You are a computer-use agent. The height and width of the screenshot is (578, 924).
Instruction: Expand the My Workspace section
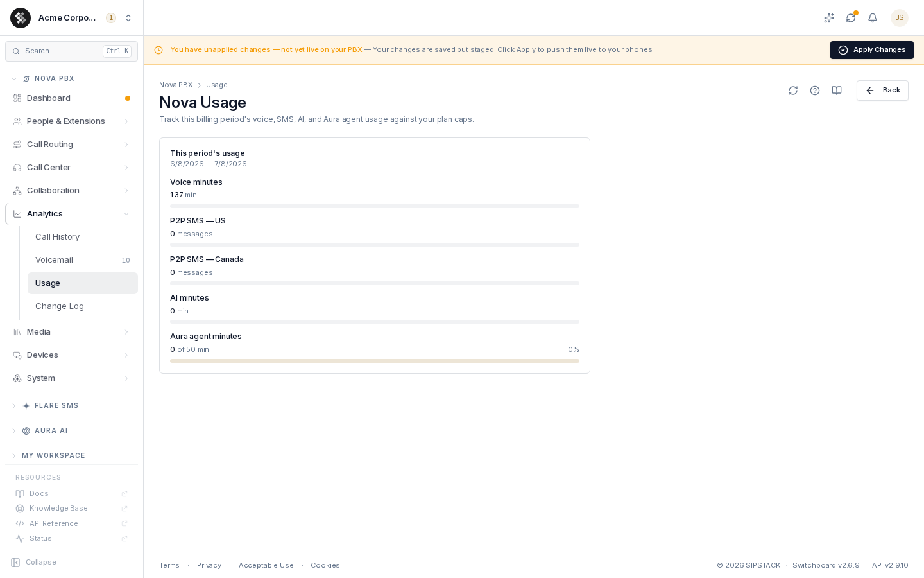tap(14, 456)
